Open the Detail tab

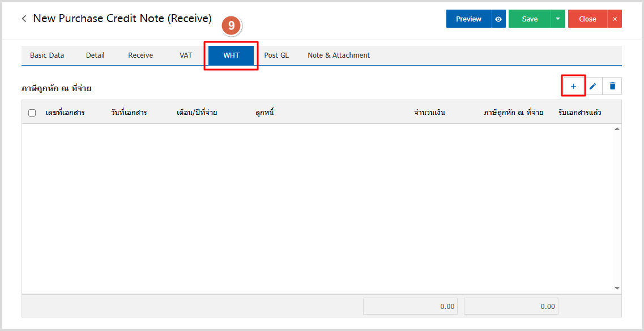coord(95,55)
